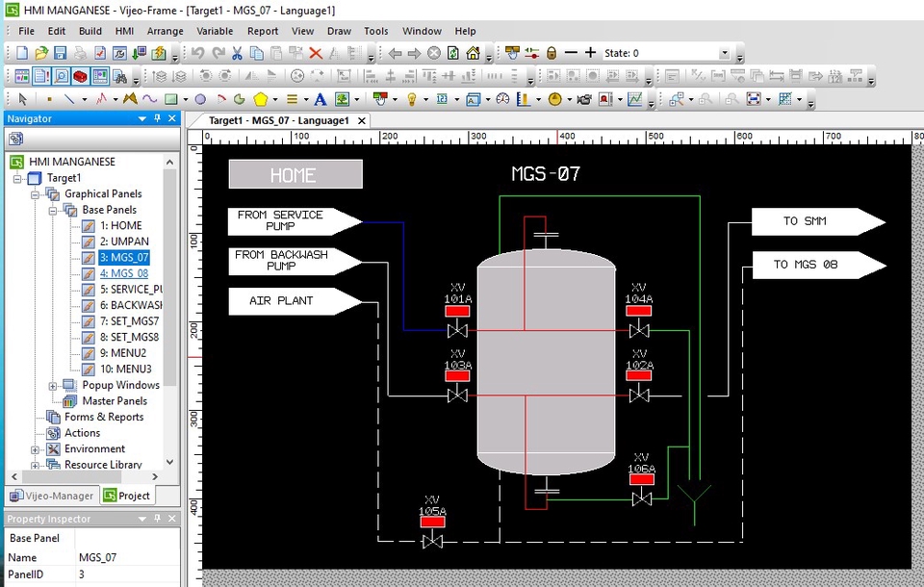Click the Validate checkmark document icon
This screenshot has height=587, width=924.
[100, 53]
